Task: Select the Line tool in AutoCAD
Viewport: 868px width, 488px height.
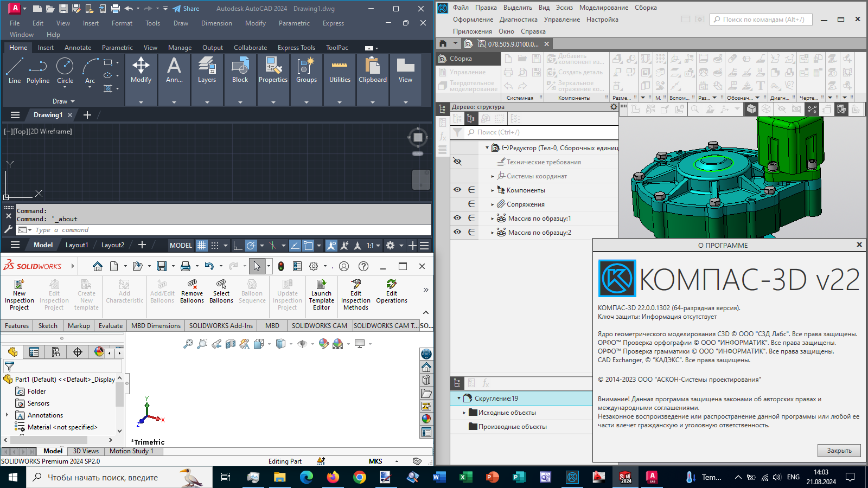Action: tap(15, 71)
